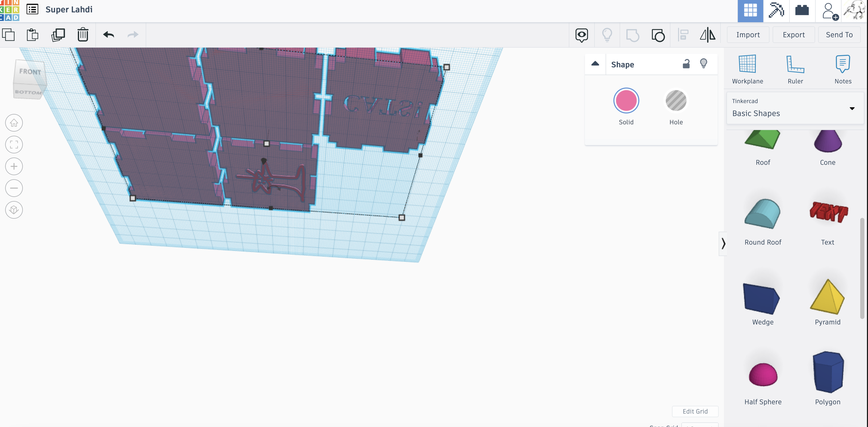This screenshot has height=427, width=868.
Task: Delete the selected shapes
Action: (x=82, y=35)
